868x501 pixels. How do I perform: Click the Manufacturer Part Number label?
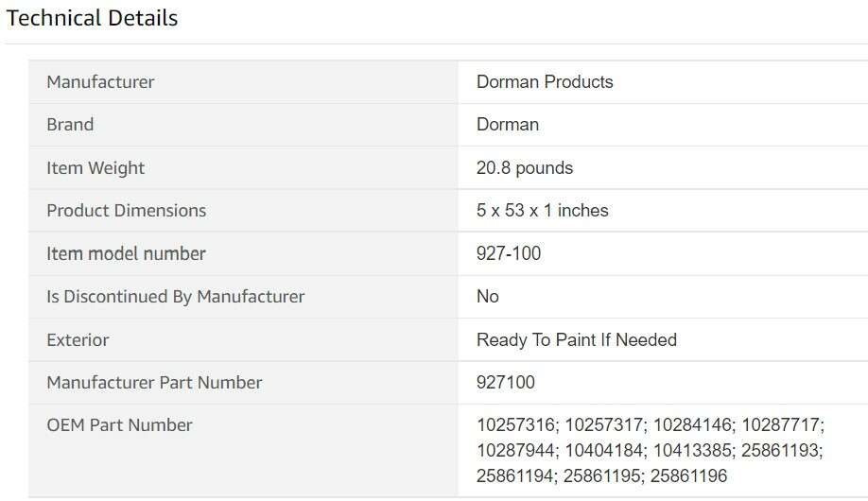tap(154, 383)
